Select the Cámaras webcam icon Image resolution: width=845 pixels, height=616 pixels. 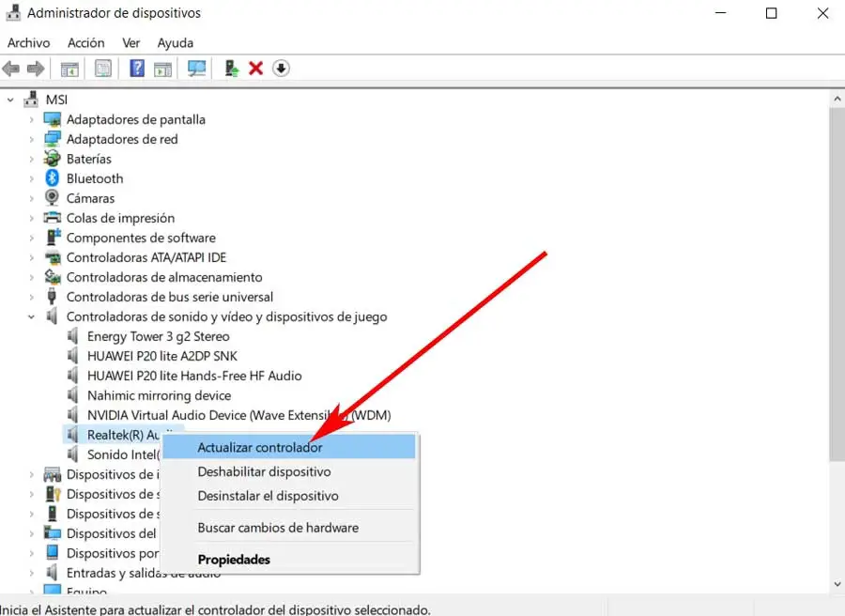pyautogui.click(x=52, y=198)
